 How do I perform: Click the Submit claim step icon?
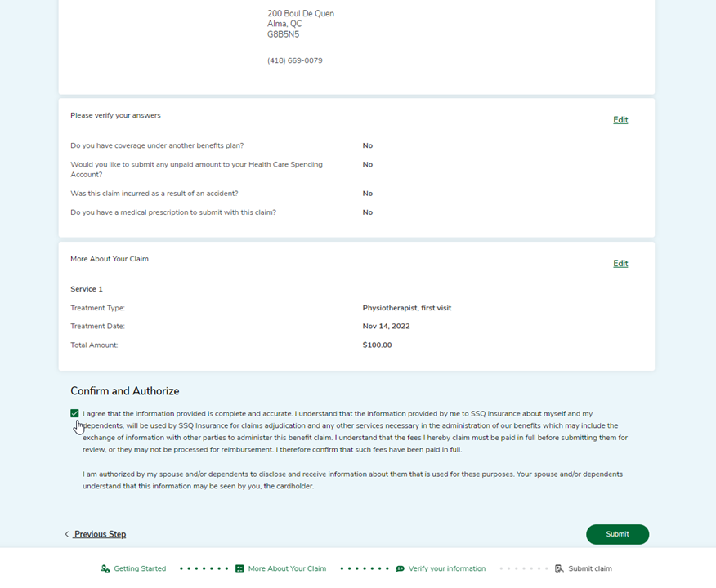[559, 569]
